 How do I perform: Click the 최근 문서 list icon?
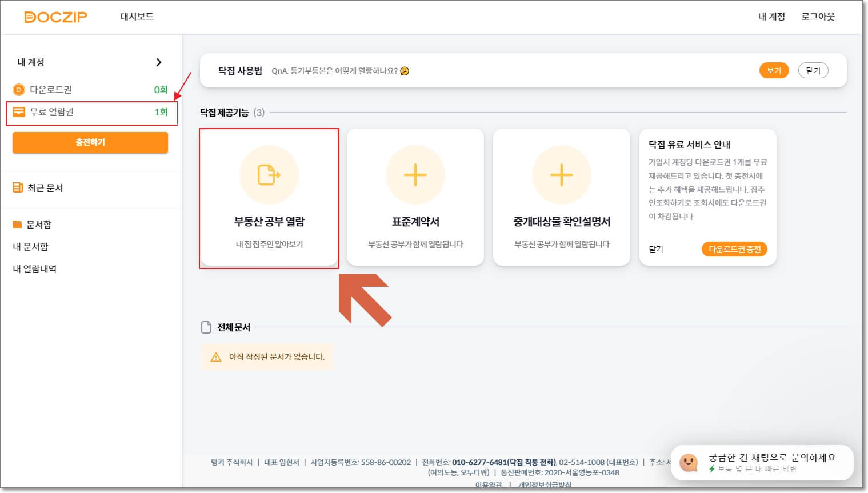point(18,187)
